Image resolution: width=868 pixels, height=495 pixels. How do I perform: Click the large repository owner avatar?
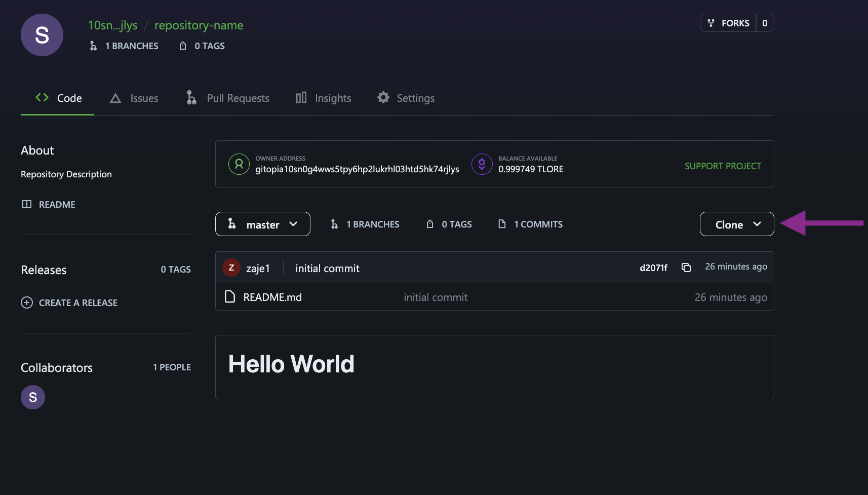(x=42, y=35)
